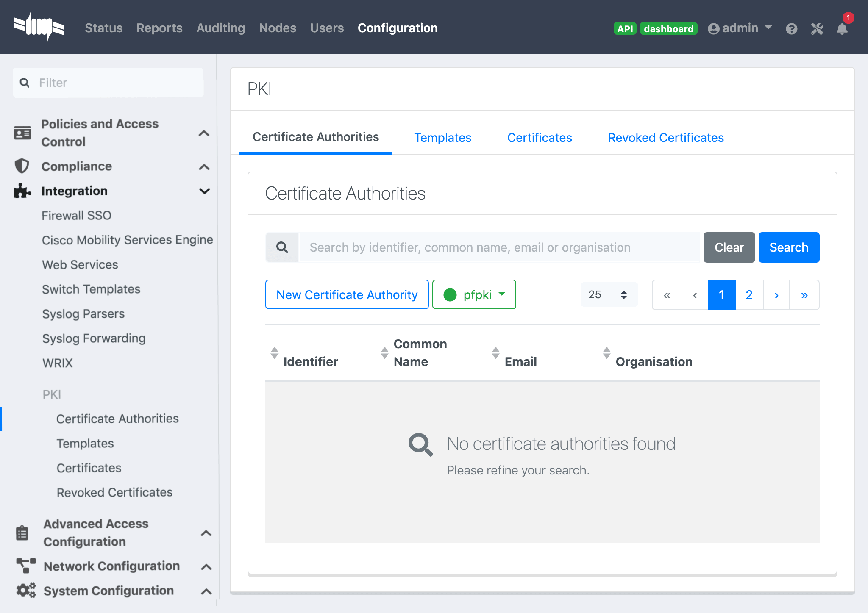The height and width of the screenshot is (613, 868).
Task: Open the pfpki dropdown
Action: [x=474, y=294]
